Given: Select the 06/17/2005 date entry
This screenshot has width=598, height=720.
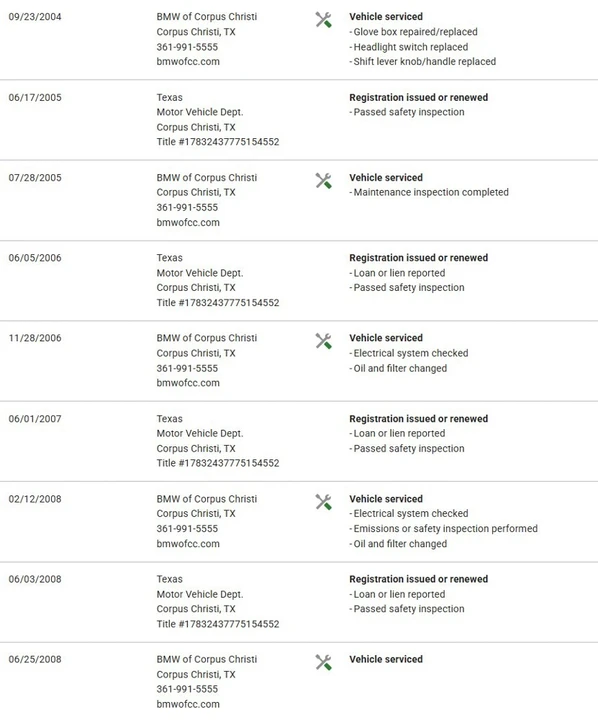Looking at the screenshot, I should (x=35, y=97).
